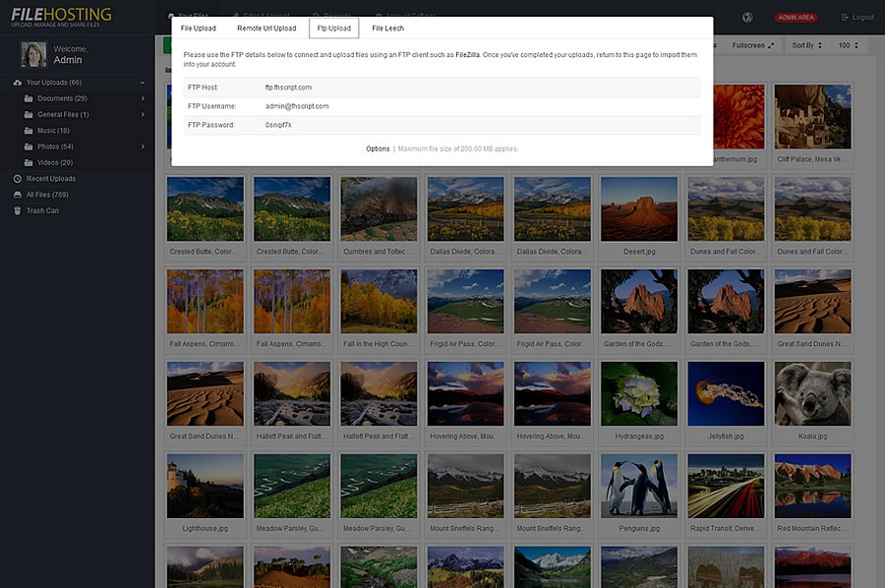
Task: Switch to the File Leech tab
Action: point(387,29)
